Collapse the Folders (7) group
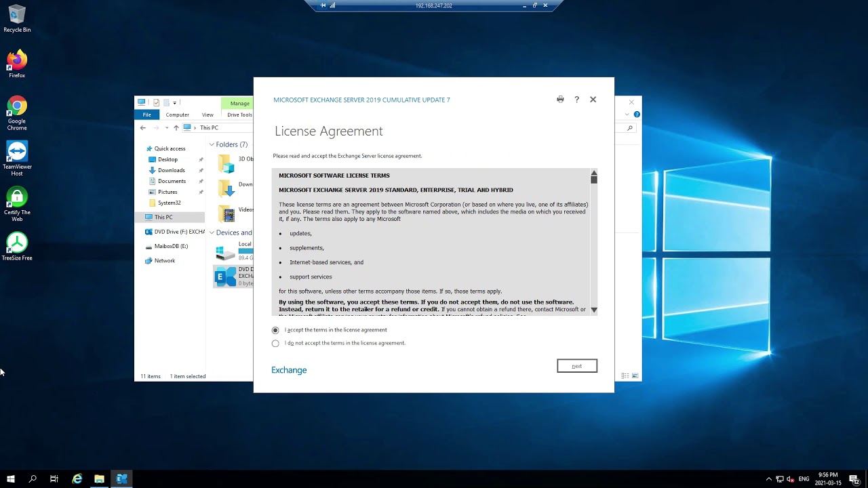Screen dimensions: 868x488 click(x=212, y=144)
